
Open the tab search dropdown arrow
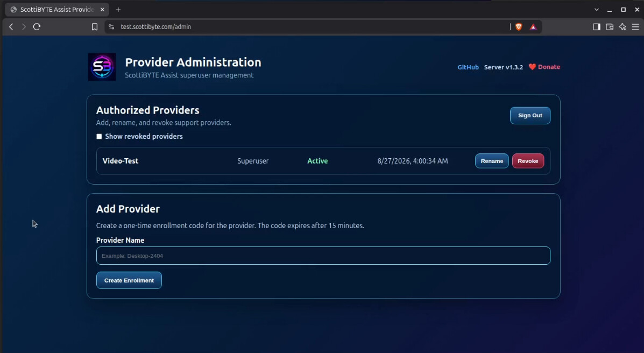pos(596,10)
